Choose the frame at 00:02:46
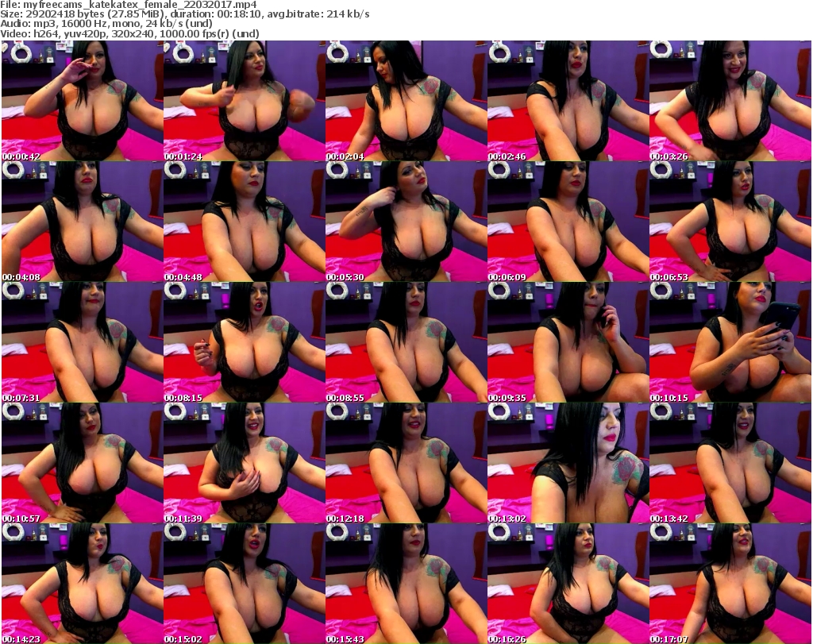Image resolution: width=813 pixels, height=644 pixels. pyautogui.click(x=568, y=101)
